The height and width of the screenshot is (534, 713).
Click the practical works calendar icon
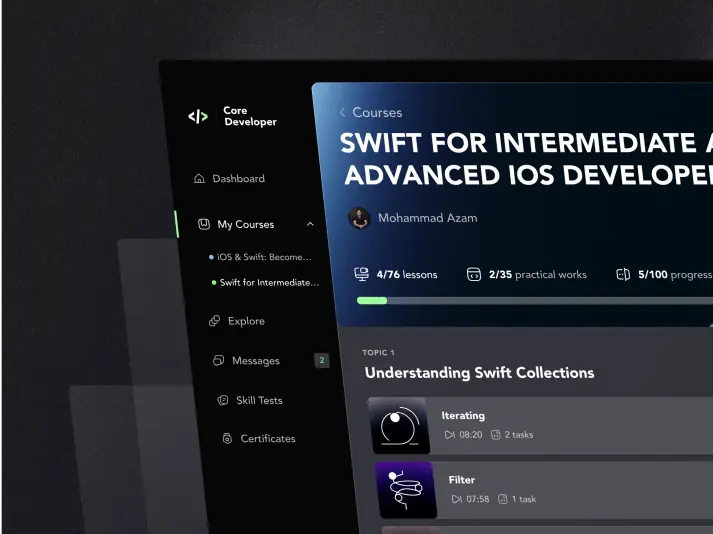click(x=474, y=274)
